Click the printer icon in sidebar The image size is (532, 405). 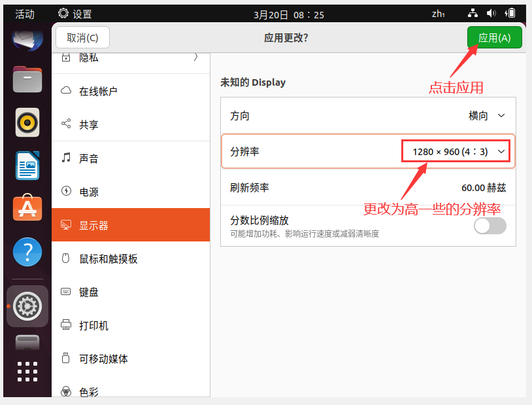[66, 325]
